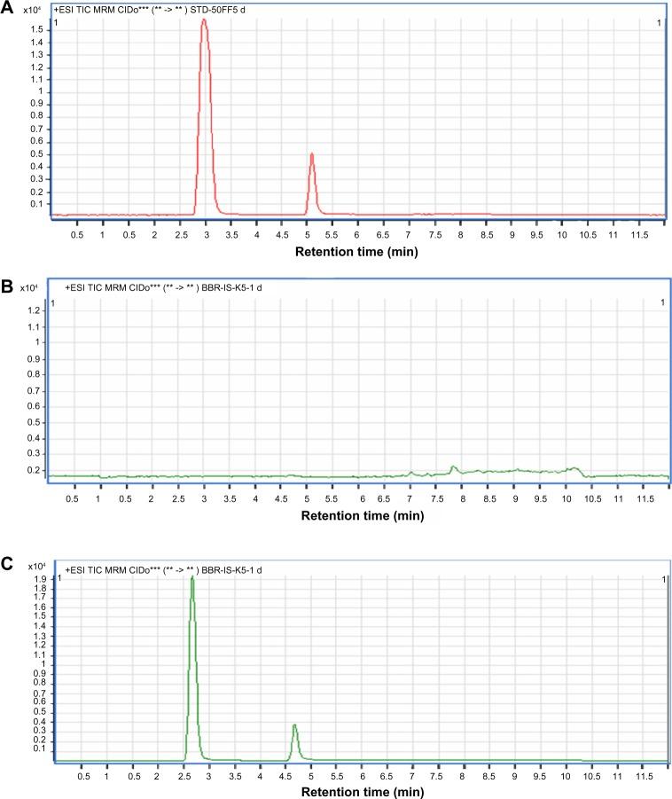Viewport: 672px width, 799px height.
Task: Select the STD-50FF5 d title text in panel A
Action: (217, 10)
